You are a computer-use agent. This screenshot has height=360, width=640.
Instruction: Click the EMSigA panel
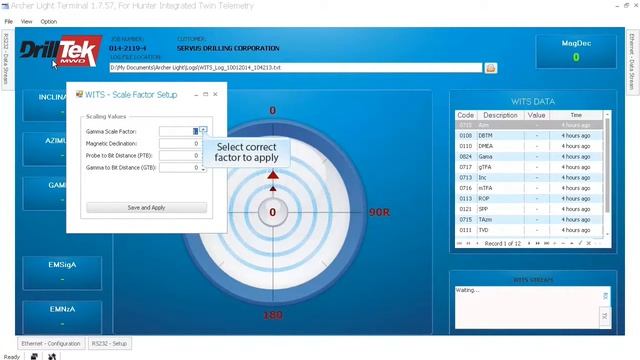point(62,273)
